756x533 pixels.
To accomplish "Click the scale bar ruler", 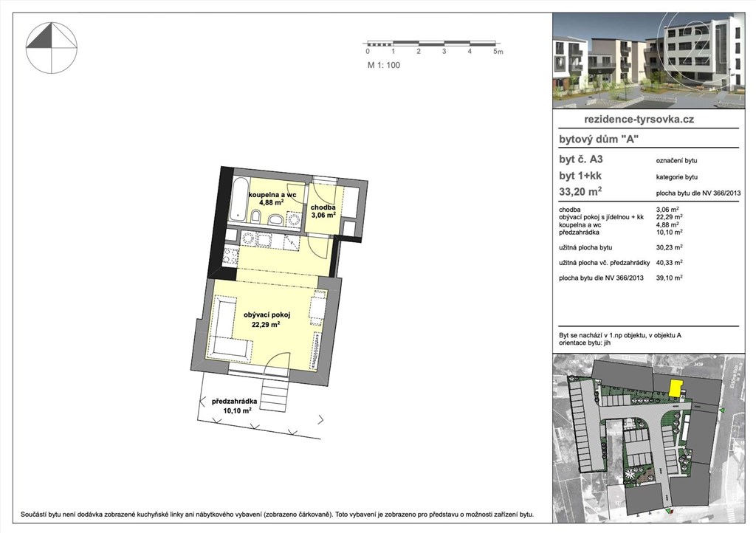I will coord(432,43).
